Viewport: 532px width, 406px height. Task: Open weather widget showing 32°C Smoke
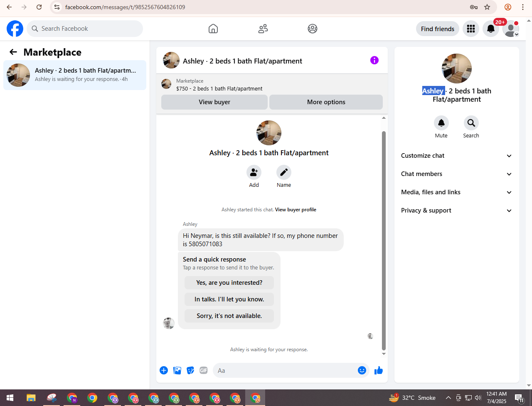(x=412, y=398)
